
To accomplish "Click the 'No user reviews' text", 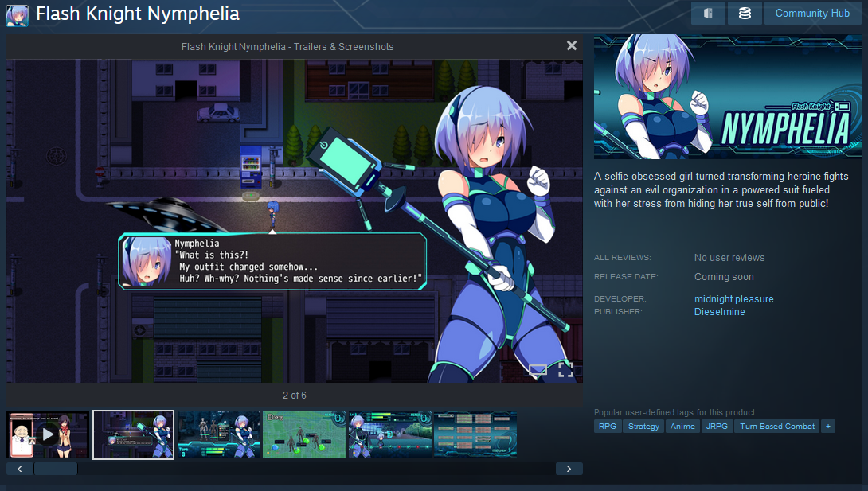I will click(729, 258).
